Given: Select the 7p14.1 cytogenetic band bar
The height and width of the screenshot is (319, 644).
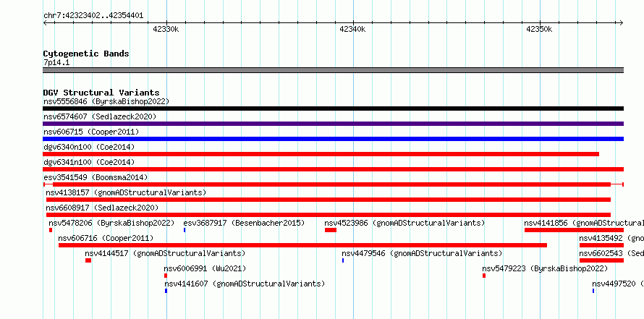Looking at the screenshot, I should click(333, 70).
